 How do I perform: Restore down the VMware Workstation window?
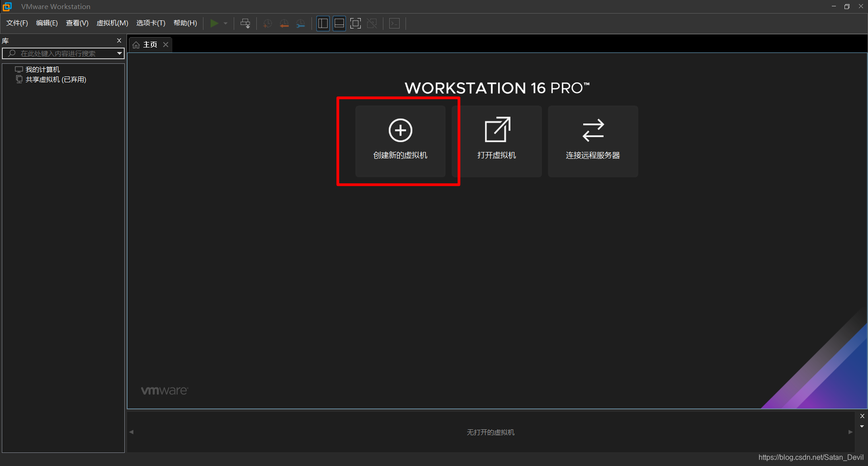(x=847, y=6)
